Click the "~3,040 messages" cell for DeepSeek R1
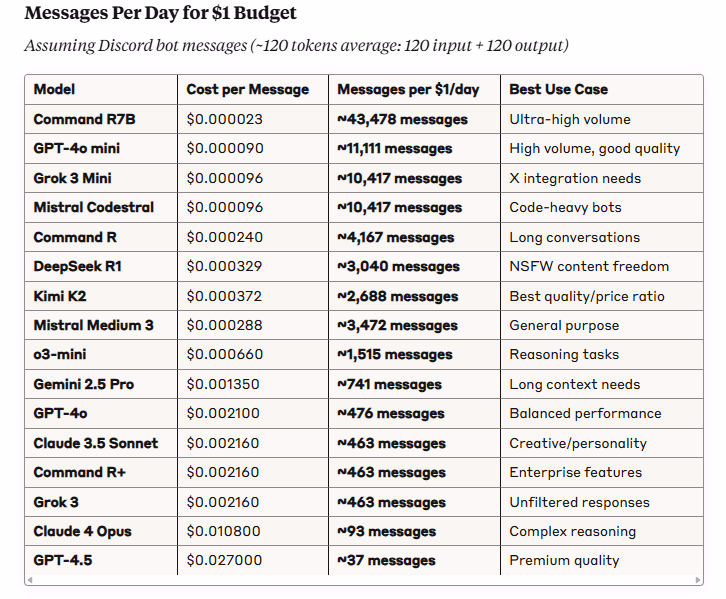 coord(398,266)
